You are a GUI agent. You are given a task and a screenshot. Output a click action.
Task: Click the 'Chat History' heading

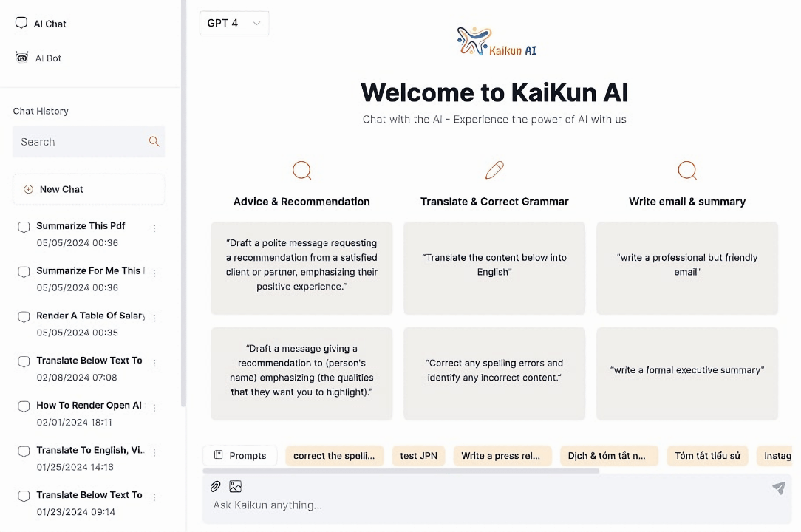[x=41, y=111]
